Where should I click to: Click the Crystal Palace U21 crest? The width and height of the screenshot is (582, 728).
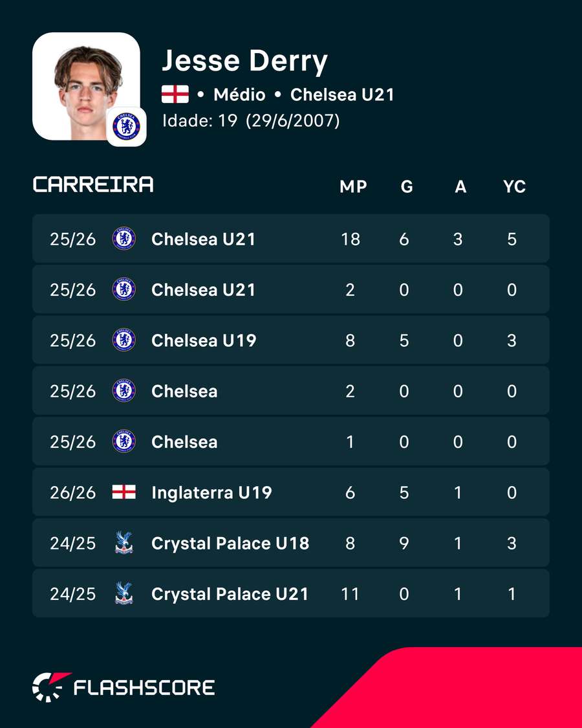click(x=124, y=593)
